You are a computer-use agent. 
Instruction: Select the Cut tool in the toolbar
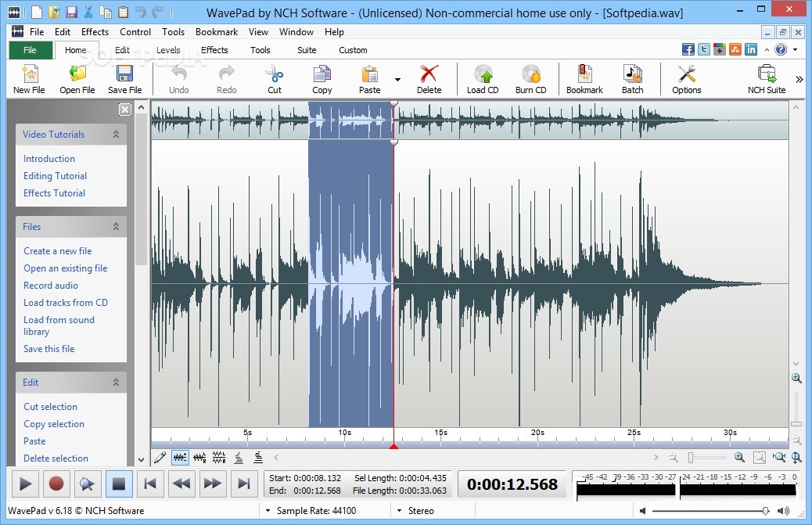(275, 78)
